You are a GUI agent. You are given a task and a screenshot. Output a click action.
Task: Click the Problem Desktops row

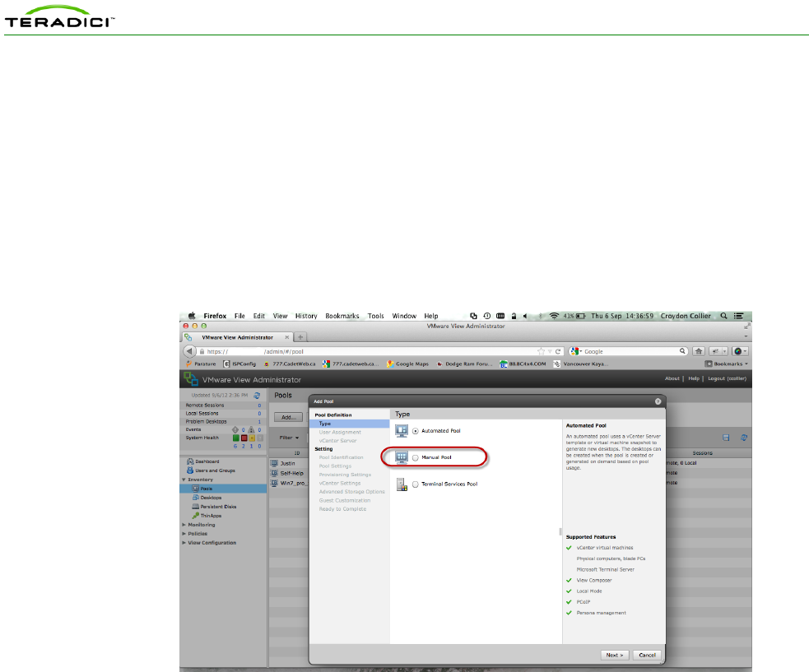(x=223, y=421)
